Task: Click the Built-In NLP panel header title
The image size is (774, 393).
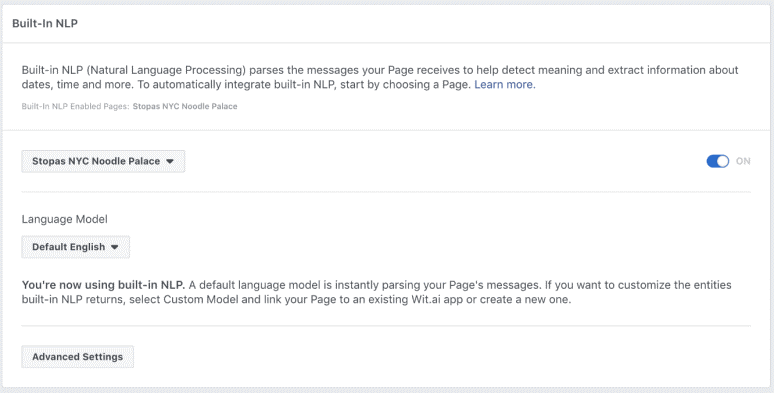Action: click(45, 23)
